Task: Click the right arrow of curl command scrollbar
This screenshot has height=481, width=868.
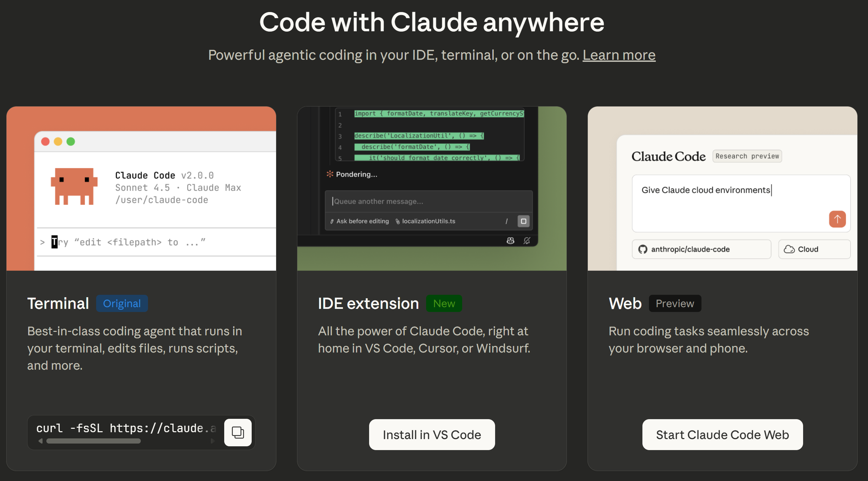Action: [213, 441]
